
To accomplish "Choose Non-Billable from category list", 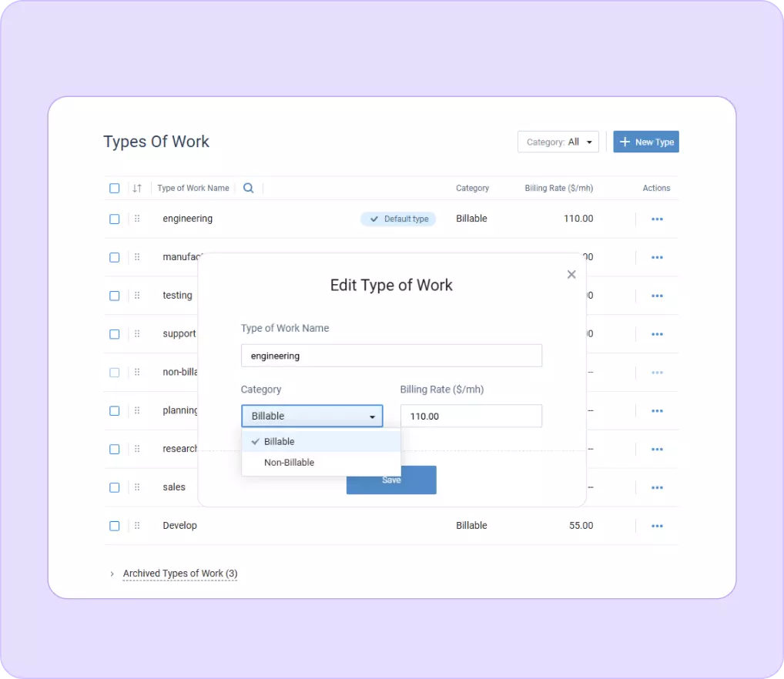I will coord(289,463).
